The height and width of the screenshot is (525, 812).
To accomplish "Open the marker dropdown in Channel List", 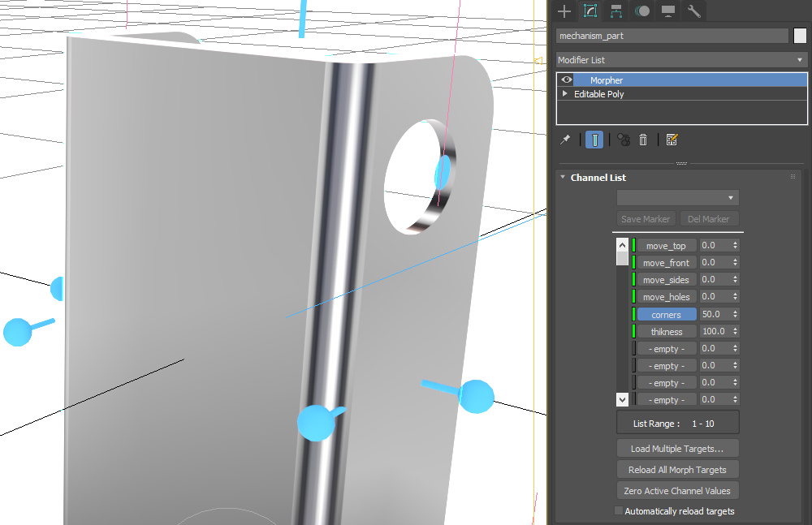I will [678, 198].
